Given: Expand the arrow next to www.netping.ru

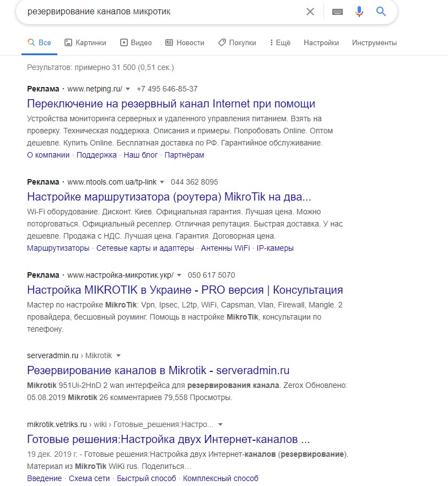Looking at the screenshot, I should [128, 89].
